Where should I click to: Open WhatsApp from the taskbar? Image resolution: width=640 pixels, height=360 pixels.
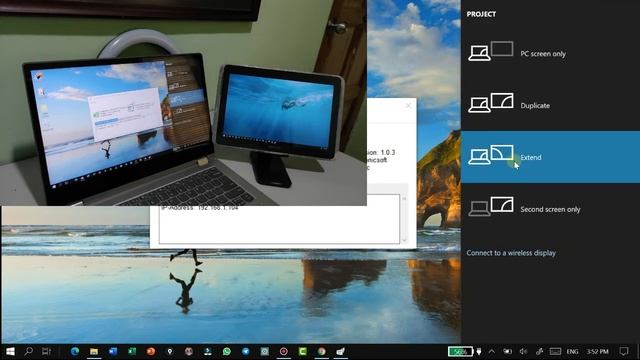point(227,351)
